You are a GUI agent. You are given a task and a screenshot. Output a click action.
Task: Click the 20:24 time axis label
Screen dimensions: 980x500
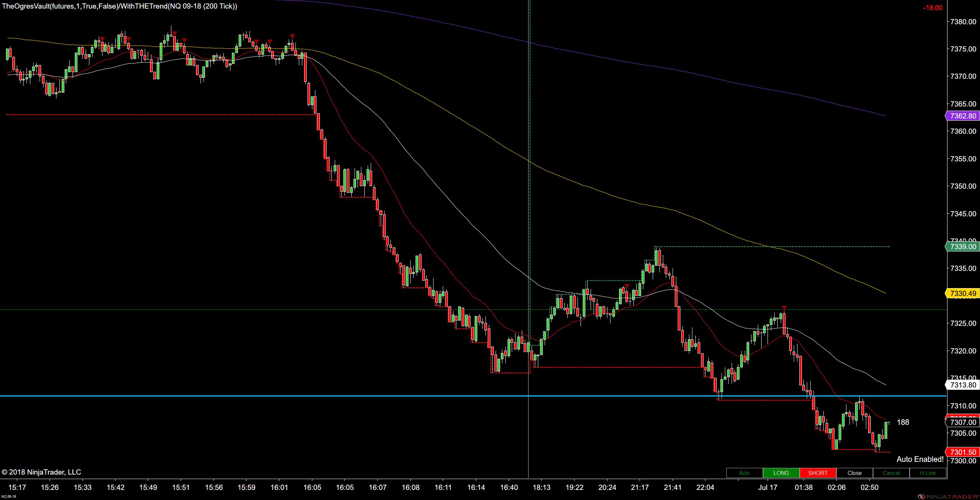coord(607,487)
